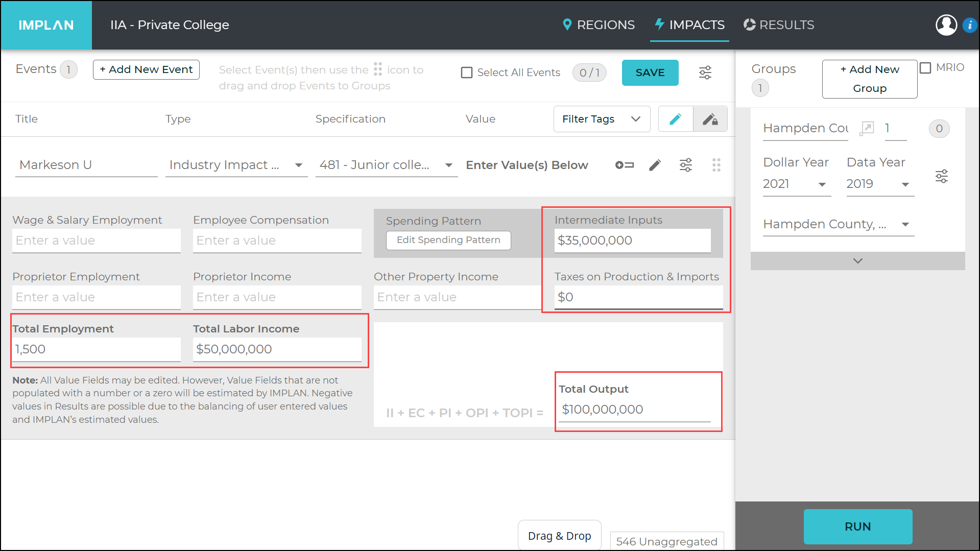The image size is (980, 551).
Task: Click the Groups count badge 1
Action: (x=760, y=88)
